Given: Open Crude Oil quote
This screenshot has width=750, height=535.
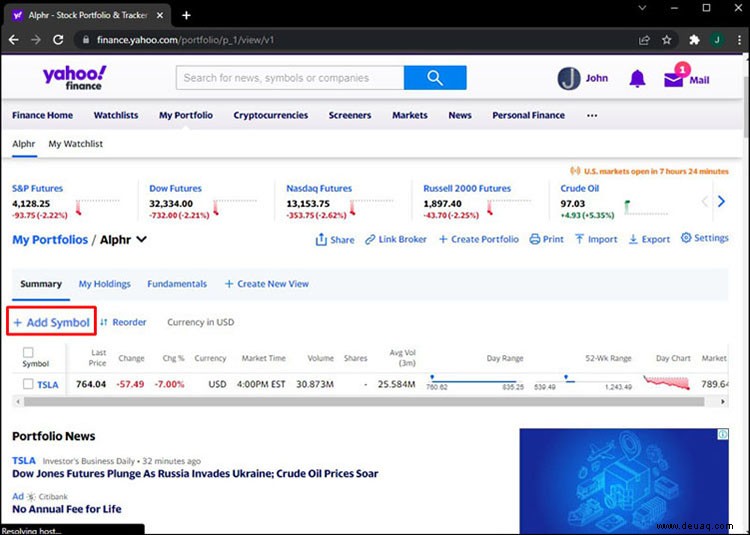Looking at the screenshot, I should click(580, 188).
